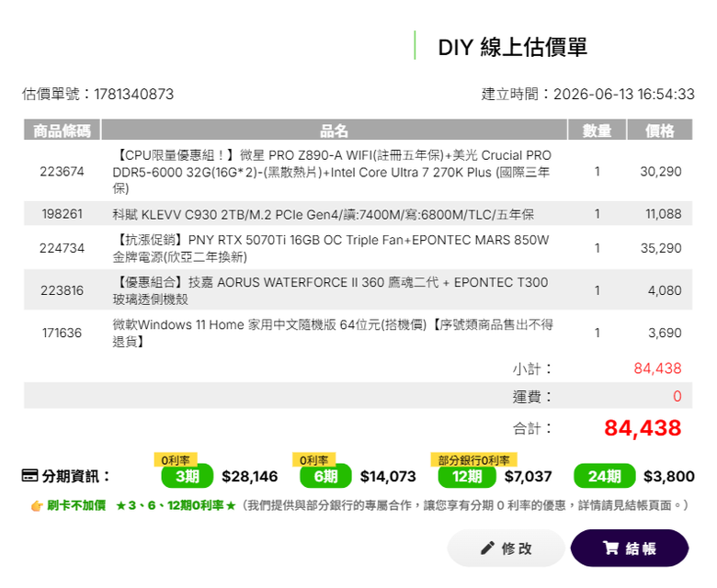Click barcode 198261
717x588 pixels.
[x=62, y=214]
